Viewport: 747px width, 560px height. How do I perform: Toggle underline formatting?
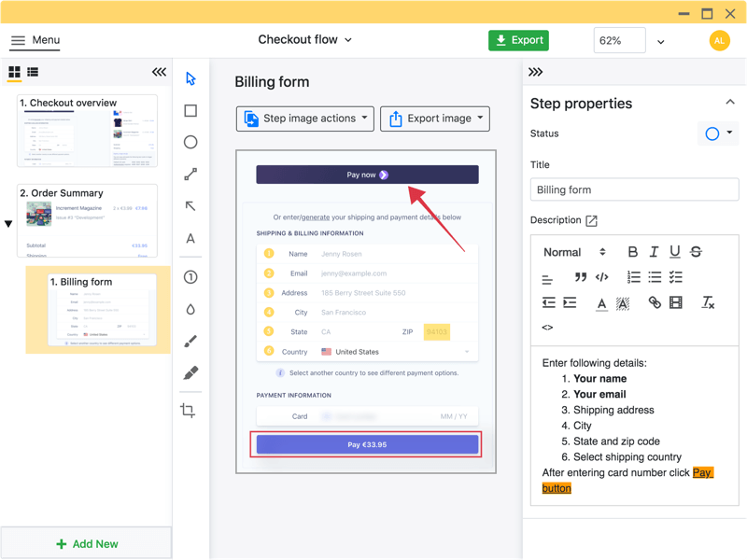pyautogui.click(x=675, y=252)
